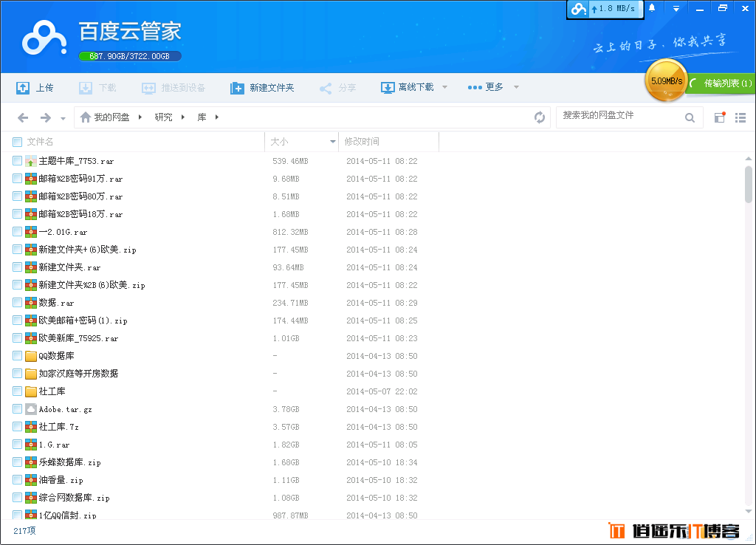Select file 邮箱%2B密码18万.rar by name
756x545 pixels.
click(x=80, y=214)
